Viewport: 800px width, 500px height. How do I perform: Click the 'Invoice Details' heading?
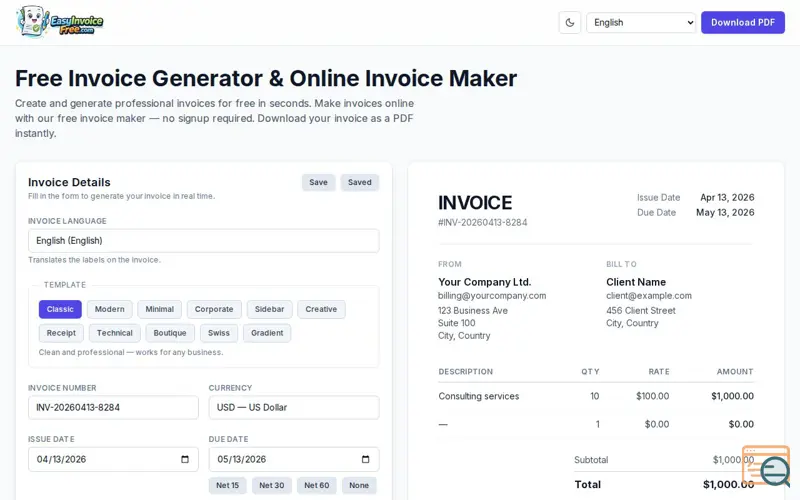point(69,182)
